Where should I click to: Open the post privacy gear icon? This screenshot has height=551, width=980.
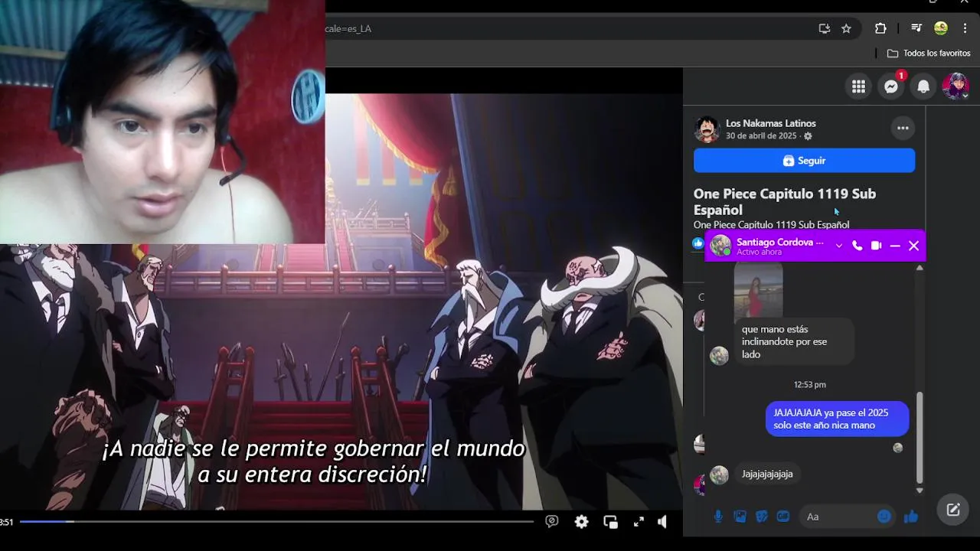(808, 136)
